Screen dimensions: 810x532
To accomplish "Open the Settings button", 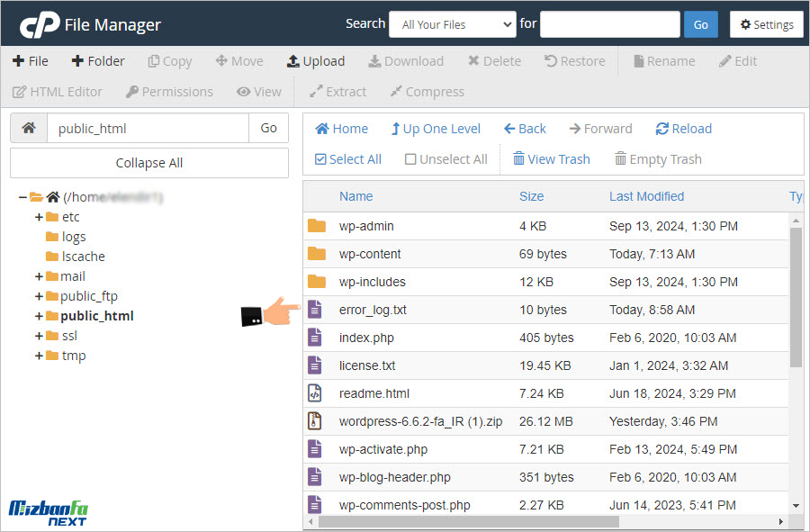I will [x=766, y=24].
